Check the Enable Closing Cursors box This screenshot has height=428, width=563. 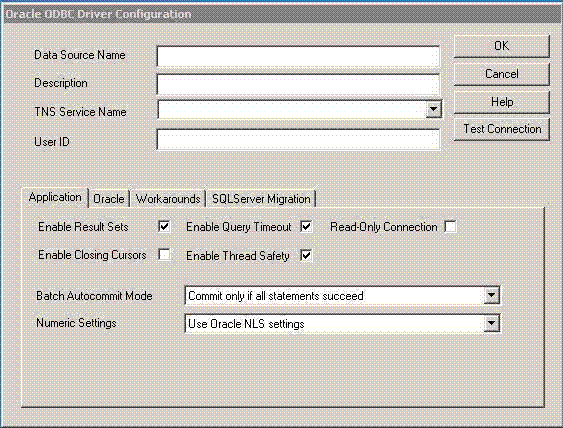coord(164,255)
